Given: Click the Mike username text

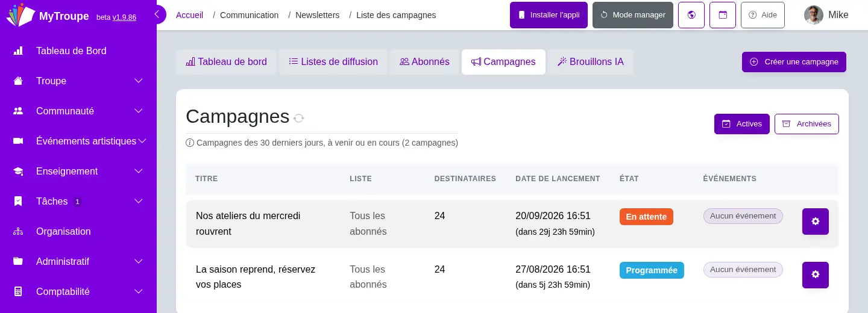Looking at the screenshot, I should click(838, 15).
